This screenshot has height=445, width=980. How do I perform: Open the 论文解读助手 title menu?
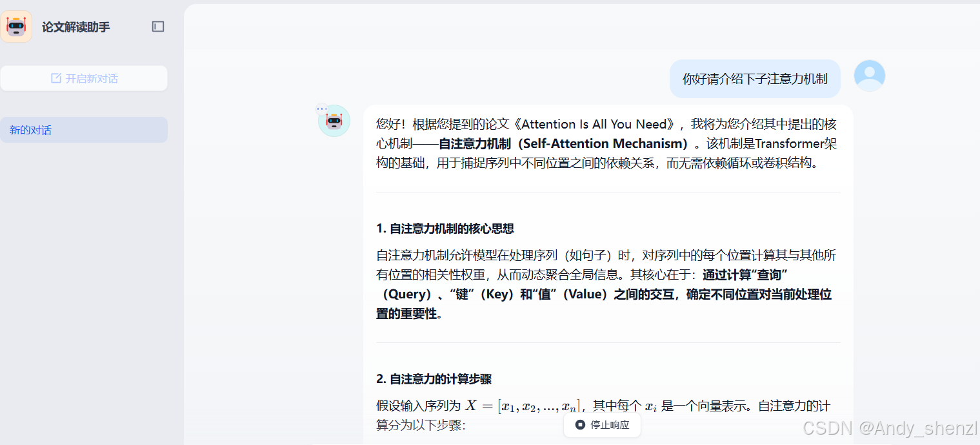point(77,26)
